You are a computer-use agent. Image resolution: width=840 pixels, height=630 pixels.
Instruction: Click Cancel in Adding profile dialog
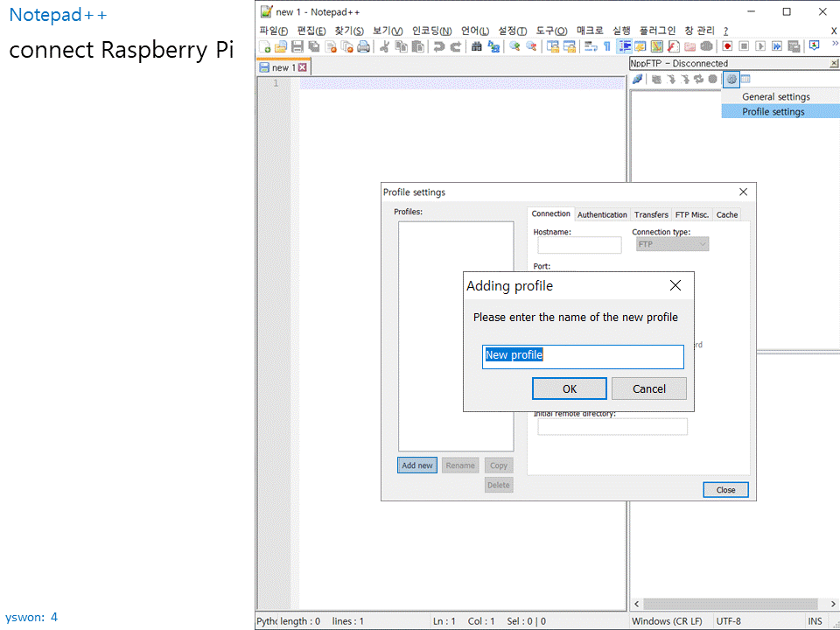coord(648,388)
